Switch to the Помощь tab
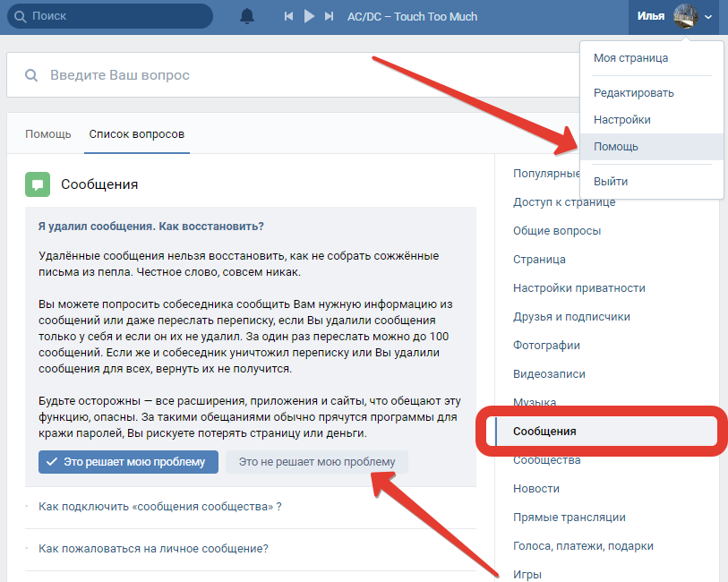Image resolution: width=728 pixels, height=582 pixels. click(48, 134)
